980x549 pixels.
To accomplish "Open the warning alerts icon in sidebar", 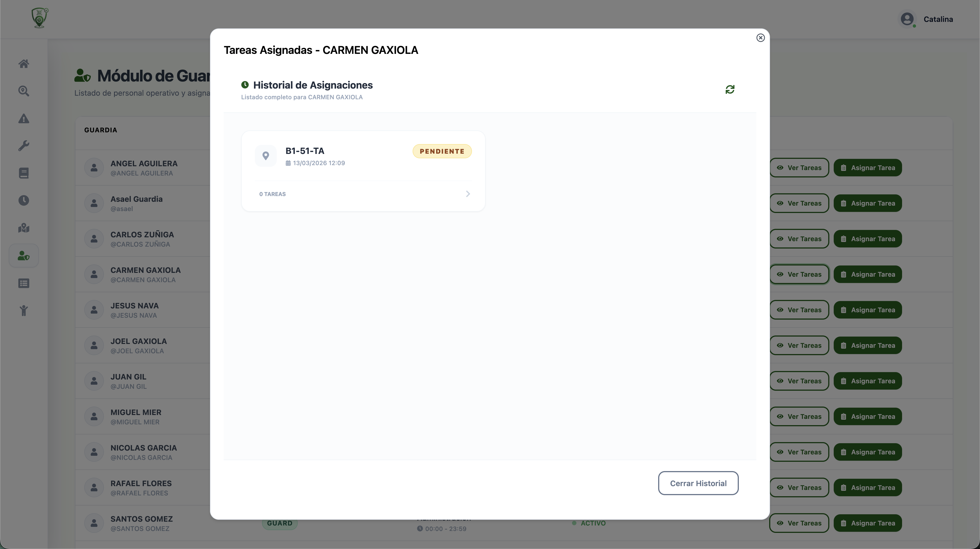I will 24,119.
